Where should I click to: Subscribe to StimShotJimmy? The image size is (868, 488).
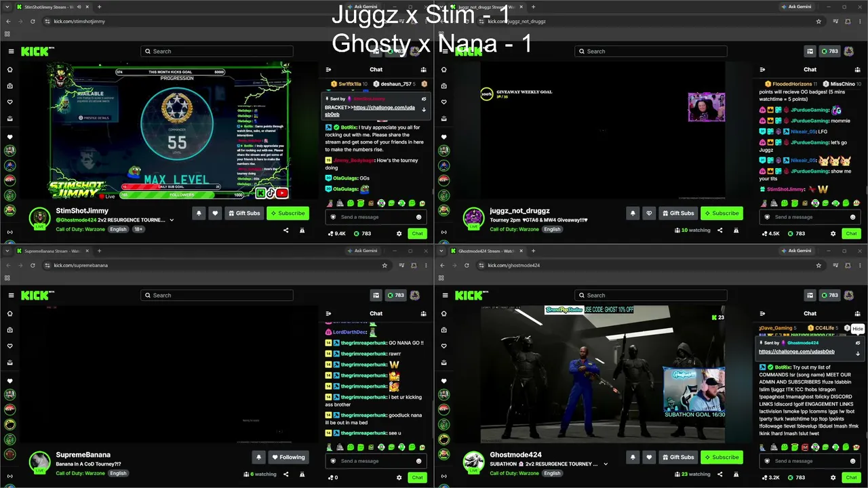[288, 213]
